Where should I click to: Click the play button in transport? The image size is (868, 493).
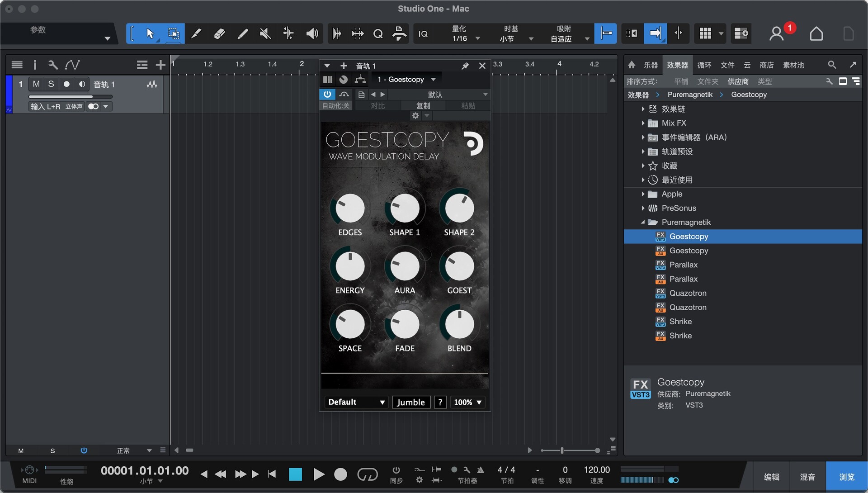[319, 474]
